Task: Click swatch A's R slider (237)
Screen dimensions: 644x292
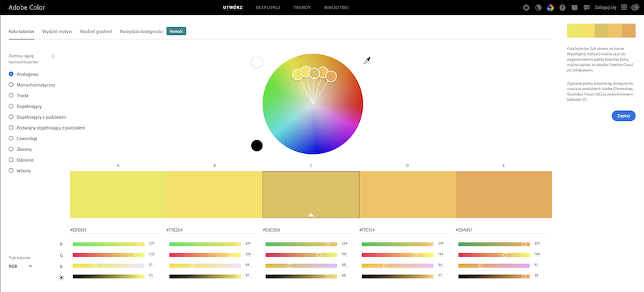Action: [109, 244]
